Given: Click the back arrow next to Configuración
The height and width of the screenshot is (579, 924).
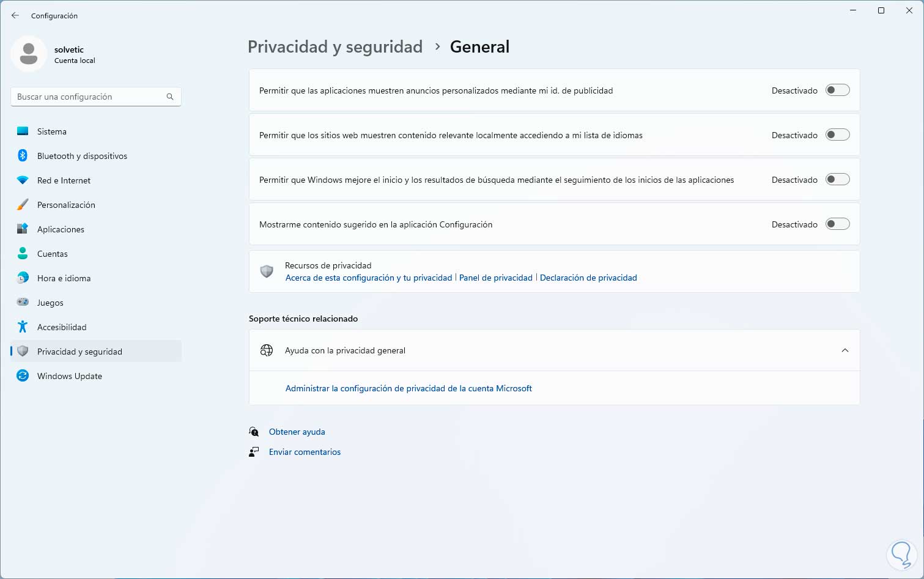Looking at the screenshot, I should click(x=15, y=16).
